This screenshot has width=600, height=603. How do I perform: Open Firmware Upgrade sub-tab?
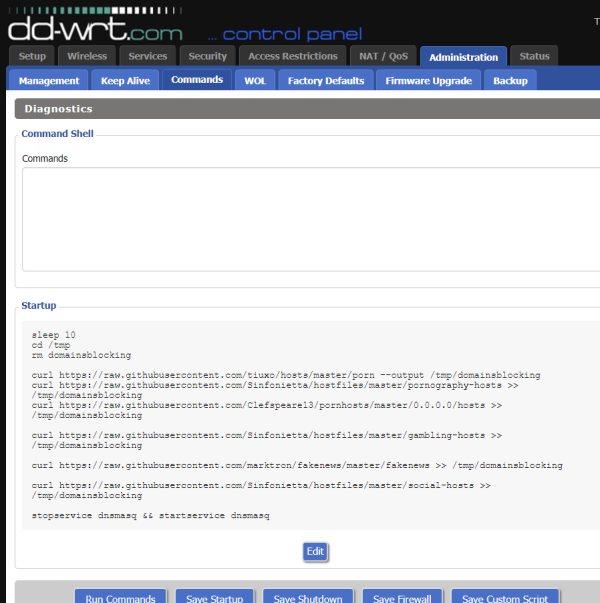click(428, 80)
